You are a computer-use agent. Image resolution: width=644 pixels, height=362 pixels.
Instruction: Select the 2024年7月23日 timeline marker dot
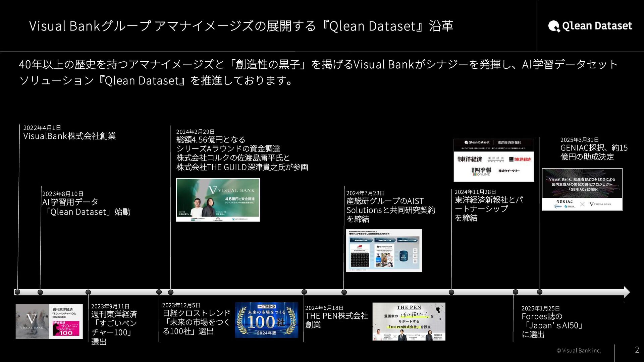point(344,292)
